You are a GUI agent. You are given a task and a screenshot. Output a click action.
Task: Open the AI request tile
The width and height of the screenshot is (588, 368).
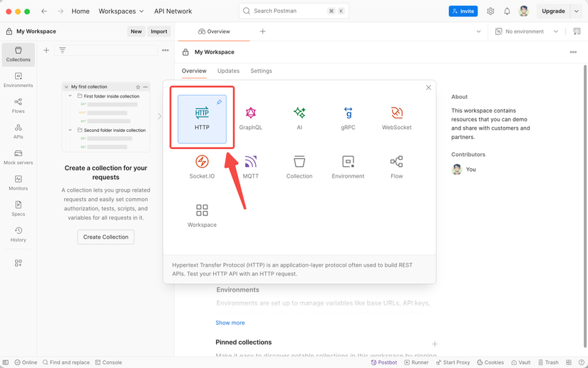299,119
